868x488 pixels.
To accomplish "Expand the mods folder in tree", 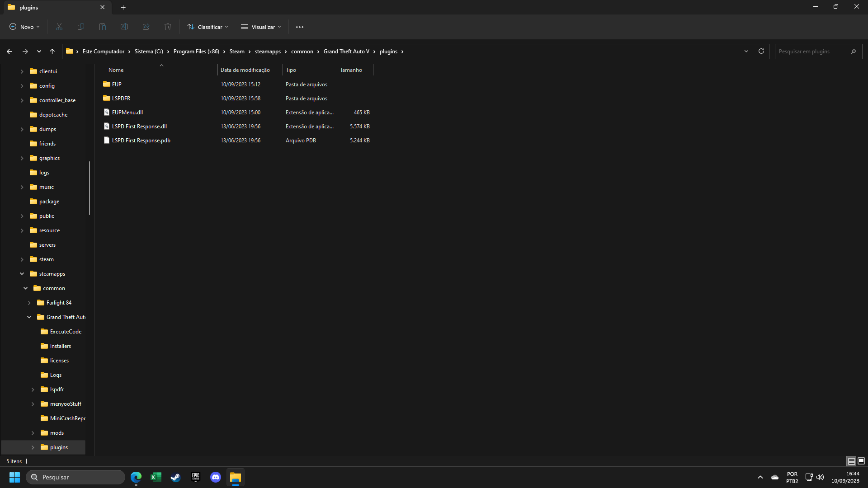I will (x=33, y=433).
